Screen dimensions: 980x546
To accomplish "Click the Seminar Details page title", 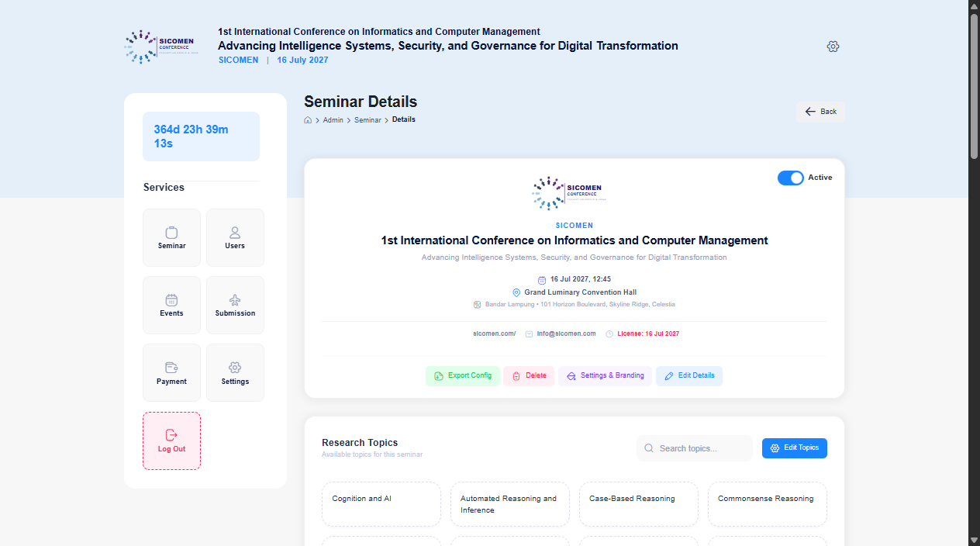I will (361, 102).
